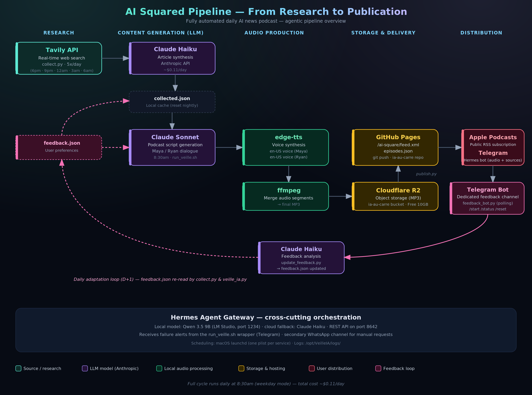The width and height of the screenshot is (532, 395).
Task: Select the Telegram Bot node title
Action: click(488, 190)
